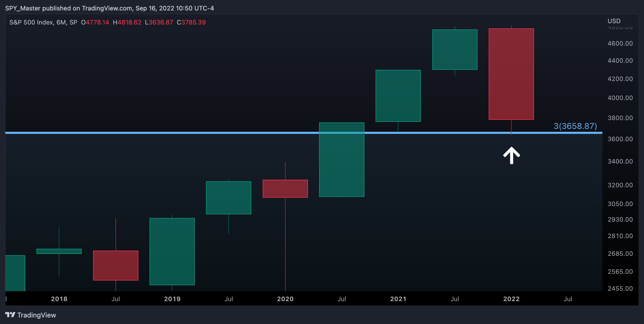Click the 2685.00 price axis label
The height and width of the screenshot is (324, 644).
coord(620,254)
